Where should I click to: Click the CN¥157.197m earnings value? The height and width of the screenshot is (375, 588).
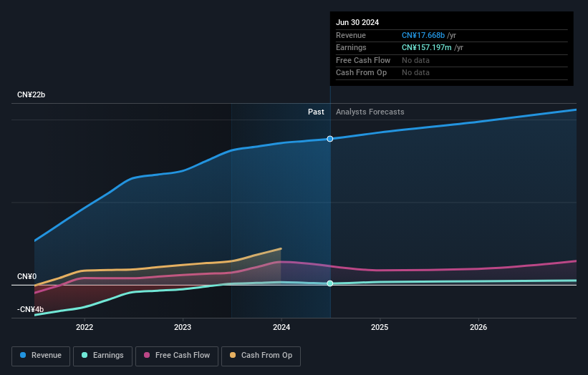tap(426, 47)
